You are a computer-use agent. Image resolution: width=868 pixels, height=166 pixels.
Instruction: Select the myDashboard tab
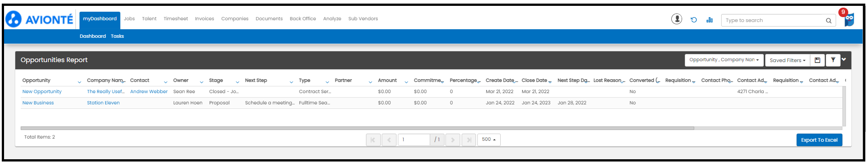click(100, 19)
